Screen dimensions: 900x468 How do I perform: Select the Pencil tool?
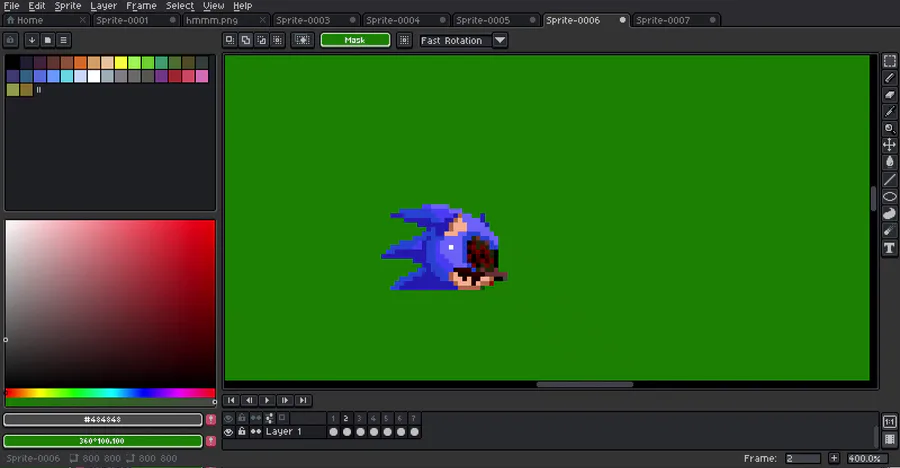pos(889,78)
